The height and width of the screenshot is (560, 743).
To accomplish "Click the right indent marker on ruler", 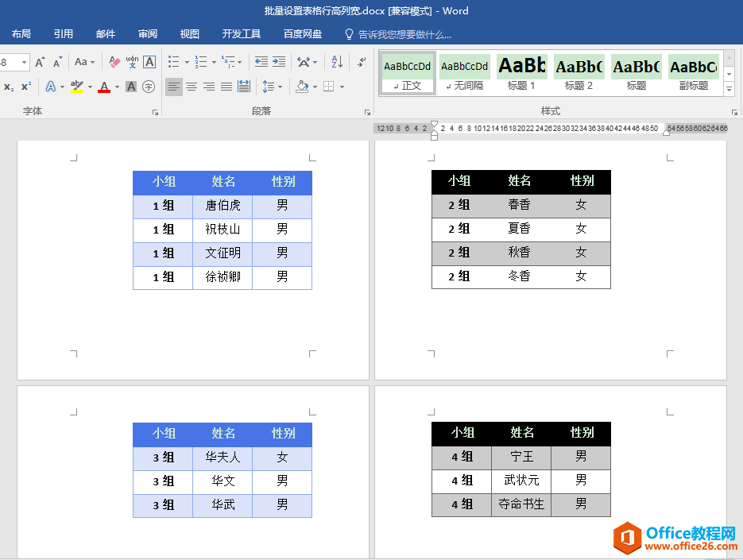I will (x=666, y=133).
